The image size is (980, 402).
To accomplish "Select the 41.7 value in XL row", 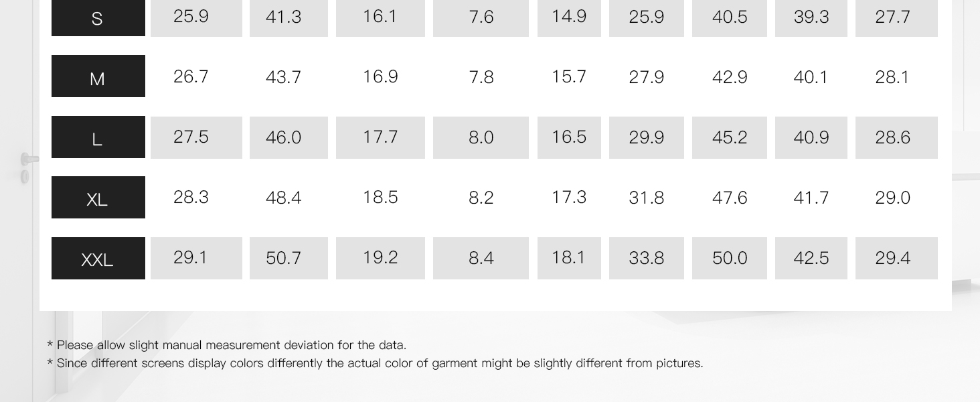I will click(x=811, y=198).
